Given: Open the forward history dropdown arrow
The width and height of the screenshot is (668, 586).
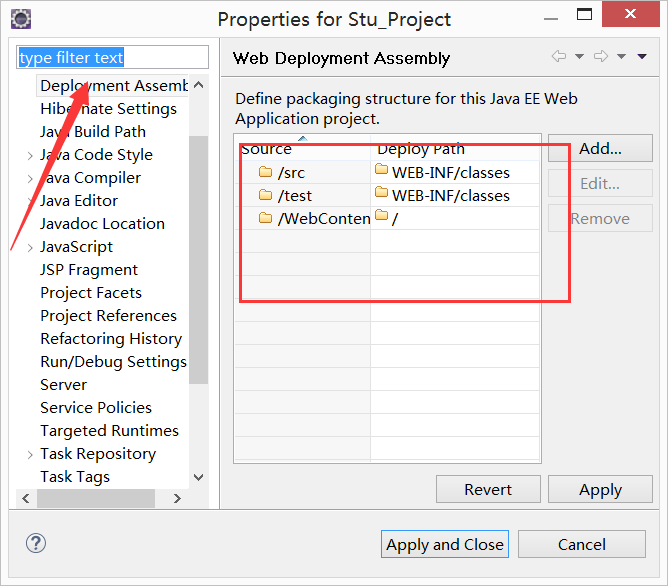Looking at the screenshot, I should pyautogui.click(x=622, y=56).
